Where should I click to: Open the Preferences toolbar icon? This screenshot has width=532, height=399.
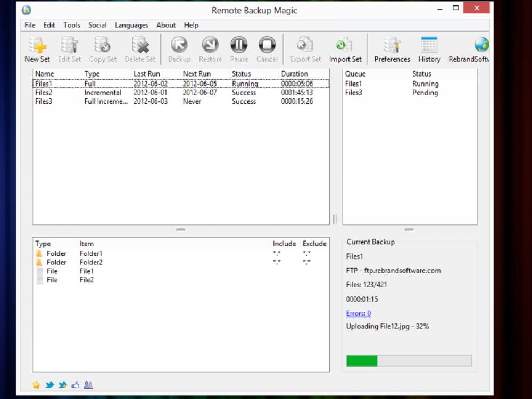point(392,48)
